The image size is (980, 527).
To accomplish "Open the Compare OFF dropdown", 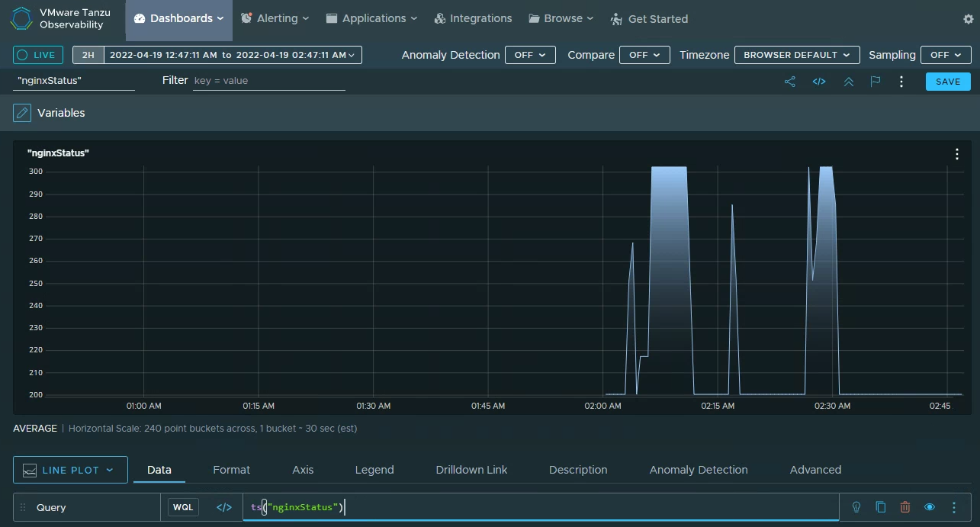I will pos(644,55).
